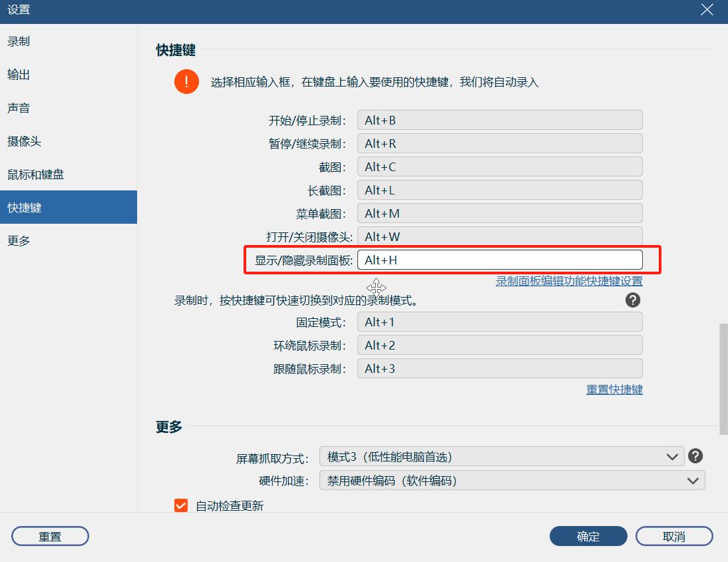Click the 重置 reset button
Screen dimensions: 728x562
click(x=49, y=536)
